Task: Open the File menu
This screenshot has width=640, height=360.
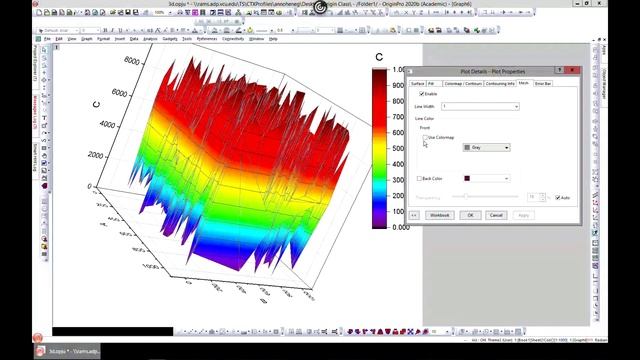Action: (x=47, y=39)
